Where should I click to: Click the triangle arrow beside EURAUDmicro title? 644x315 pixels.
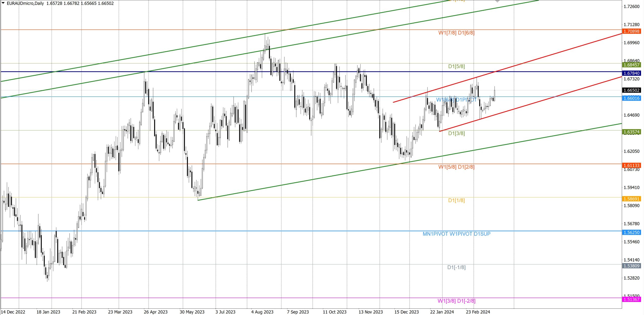[x=3, y=3]
